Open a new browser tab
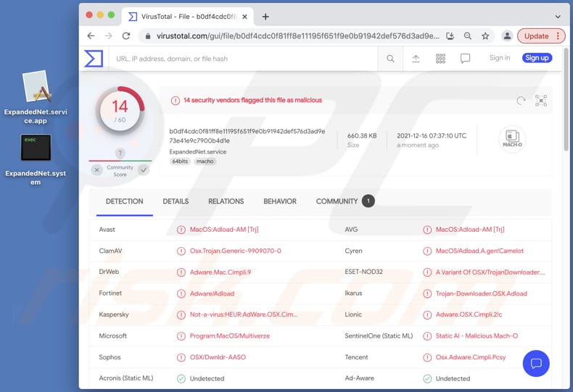Image resolution: width=573 pixels, height=392 pixels. [265, 17]
